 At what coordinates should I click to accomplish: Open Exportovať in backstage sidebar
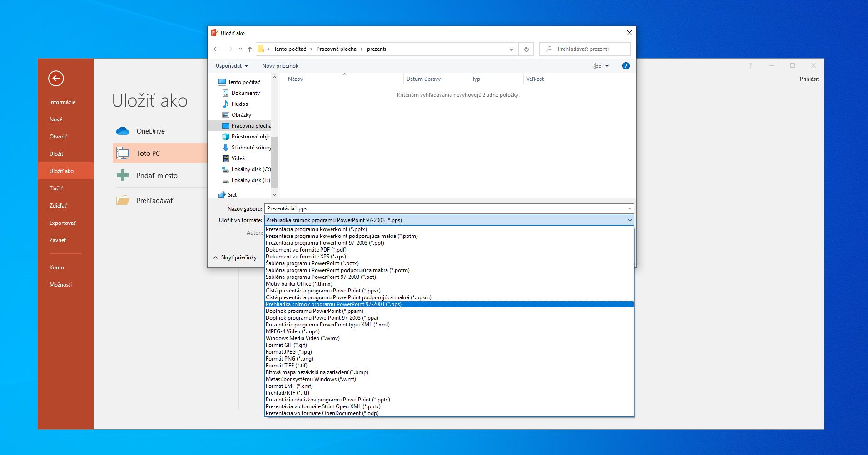[63, 223]
